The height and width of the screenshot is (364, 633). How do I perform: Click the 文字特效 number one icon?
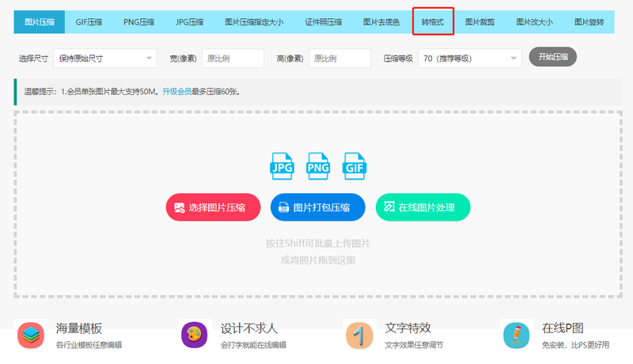(x=359, y=335)
